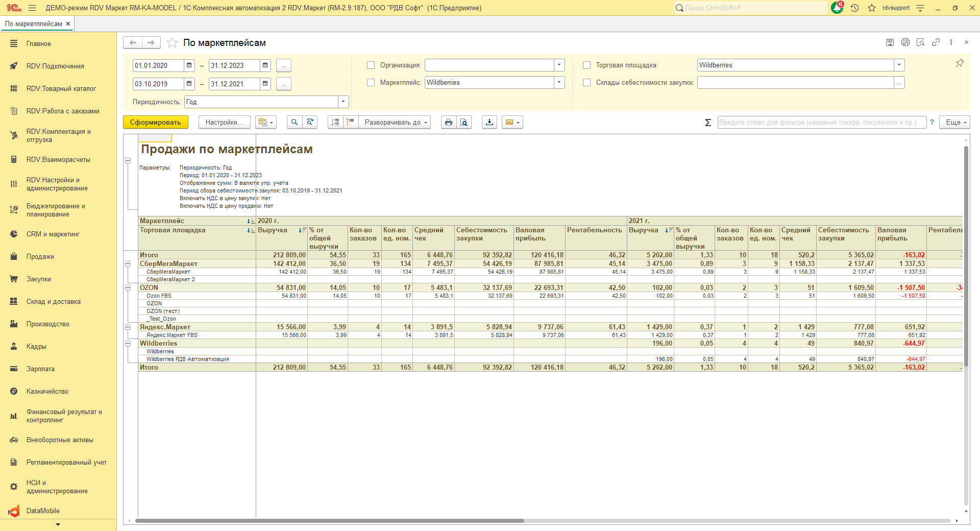Open the Настройки... button
The height and width of the screenshot is (531, 980).
point(224,123)
